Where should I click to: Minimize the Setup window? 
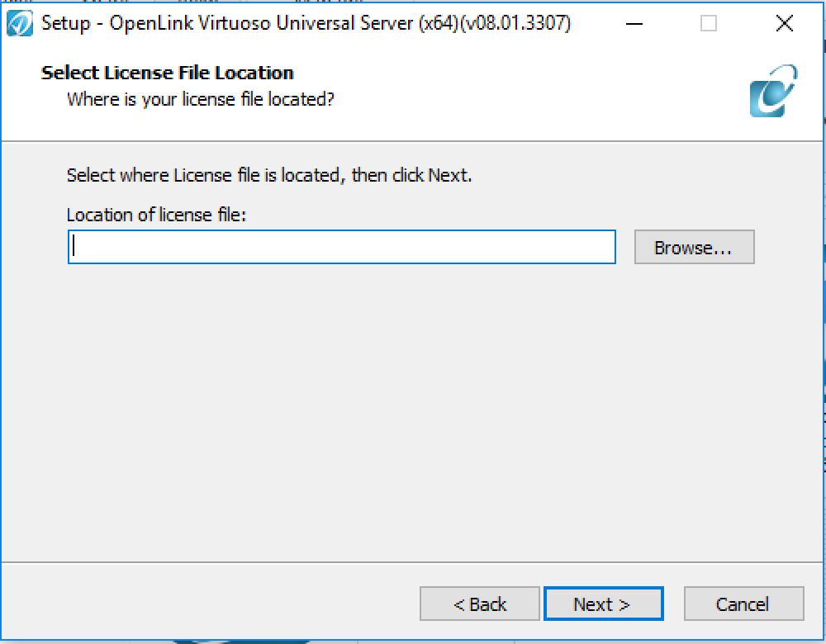pos(634,24)
